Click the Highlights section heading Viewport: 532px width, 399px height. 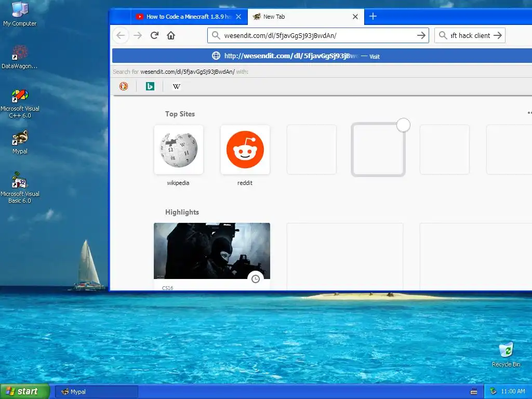[182, 212]
